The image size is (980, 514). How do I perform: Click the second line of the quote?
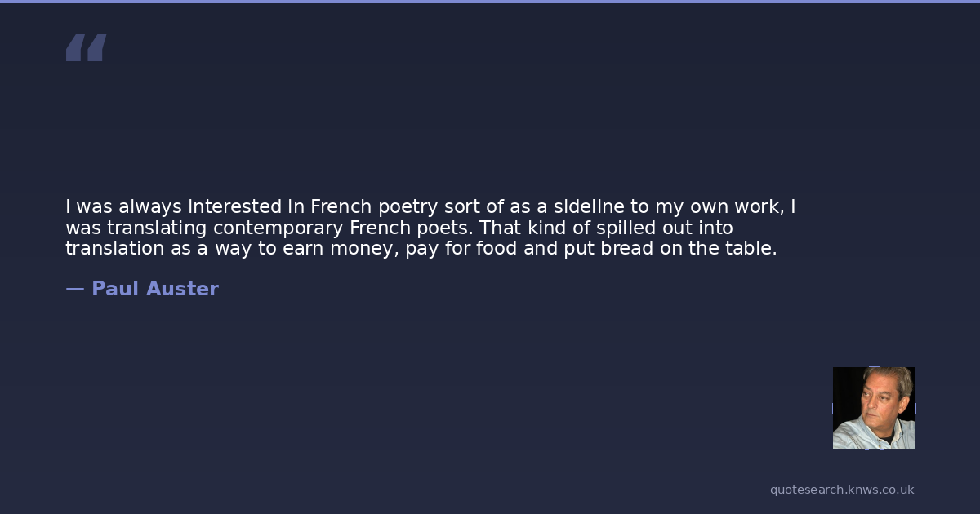(x=399, y=228)
